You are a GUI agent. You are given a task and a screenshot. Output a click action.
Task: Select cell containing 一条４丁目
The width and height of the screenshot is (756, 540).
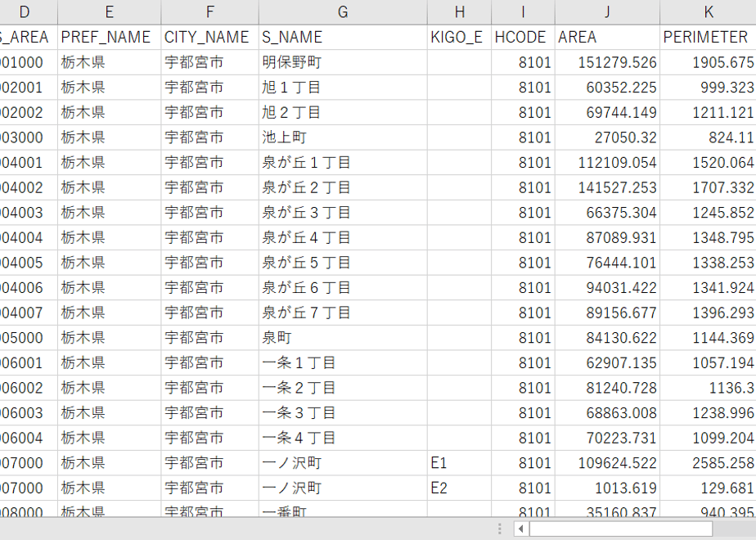[x=343, y=439]
